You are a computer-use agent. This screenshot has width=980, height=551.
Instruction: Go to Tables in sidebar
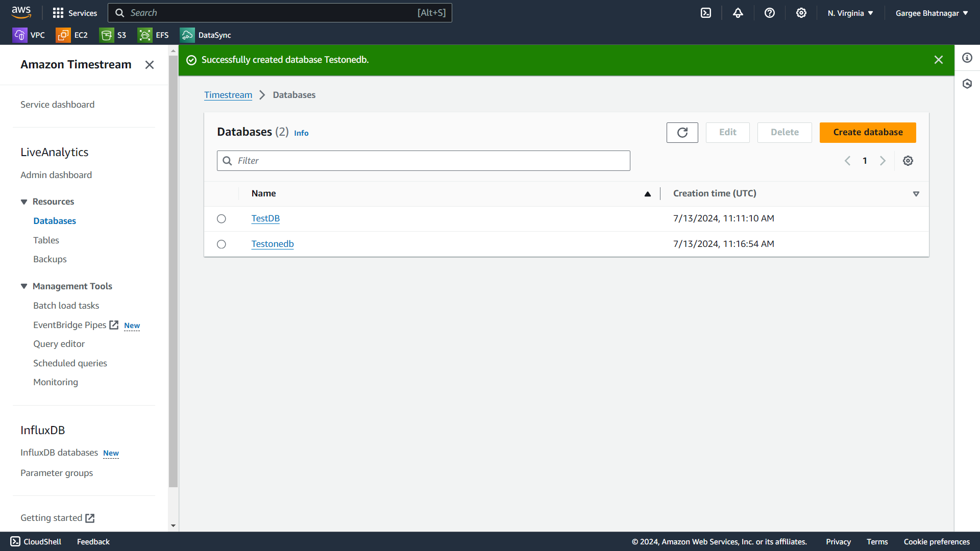[46, 240]
